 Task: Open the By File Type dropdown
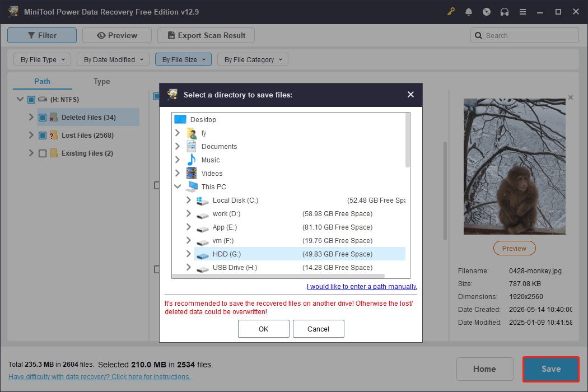point(43,60)
